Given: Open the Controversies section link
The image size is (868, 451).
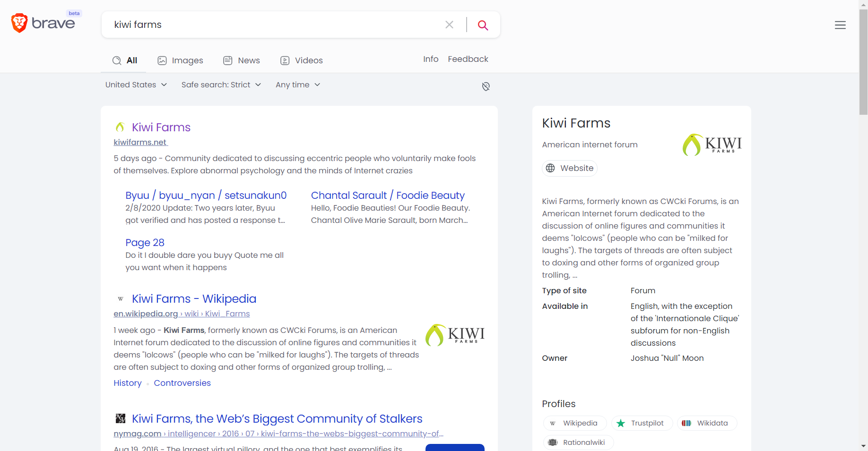Looking at the screenshot, I should [x=182, y=383].
